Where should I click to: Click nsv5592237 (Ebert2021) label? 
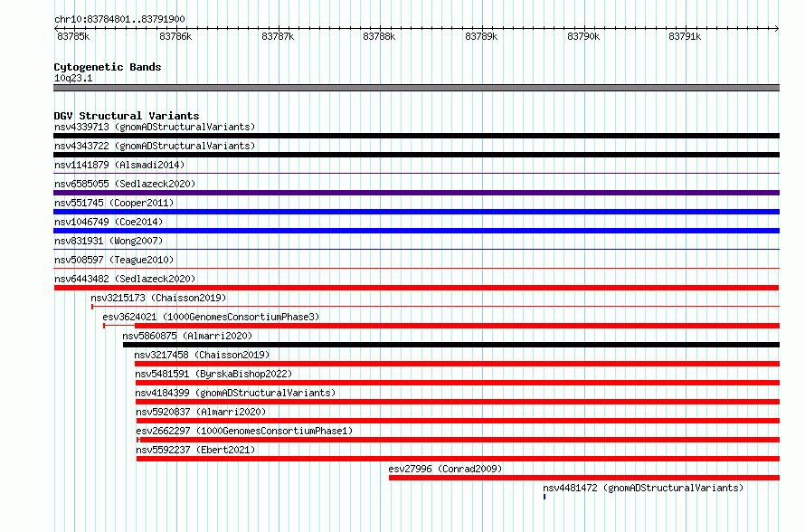195,450
